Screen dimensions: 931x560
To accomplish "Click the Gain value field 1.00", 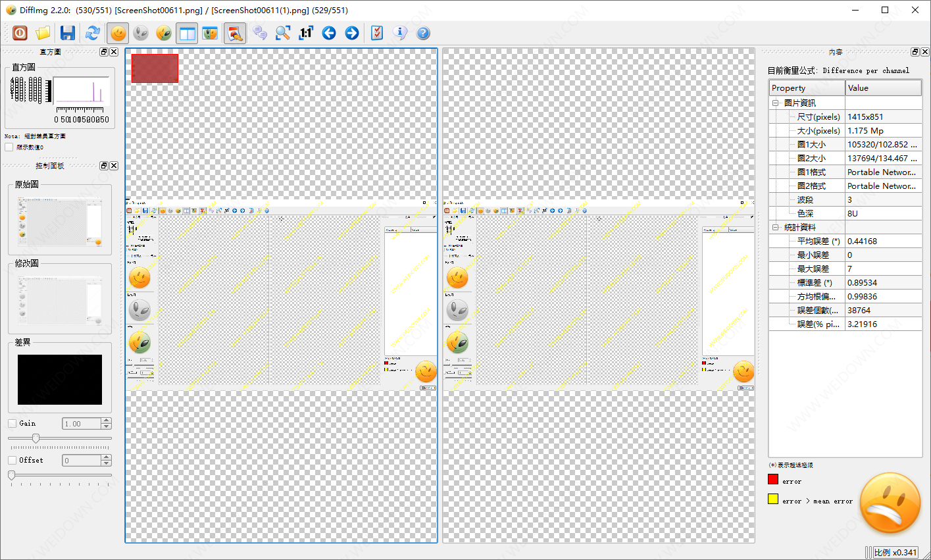I will (82, 424).
